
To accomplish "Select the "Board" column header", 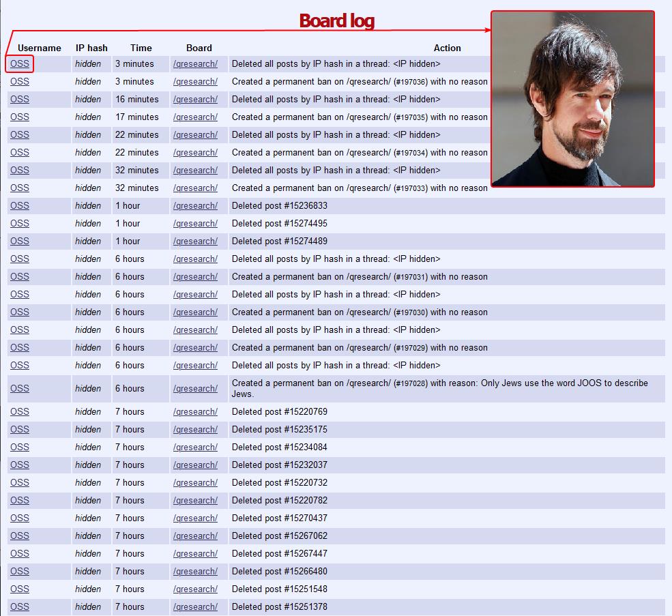I will point(199,48).
